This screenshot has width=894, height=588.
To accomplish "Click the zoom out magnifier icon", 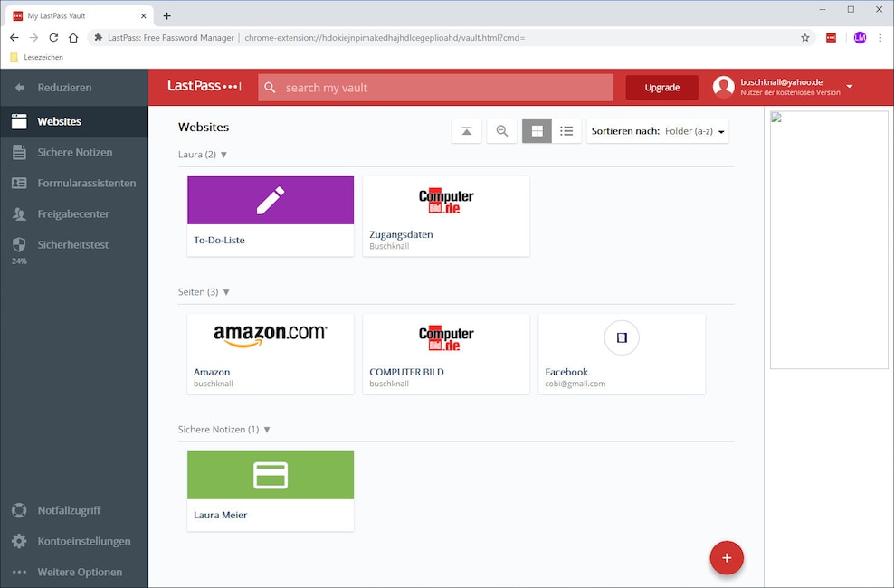I will (x=501, y=131).
